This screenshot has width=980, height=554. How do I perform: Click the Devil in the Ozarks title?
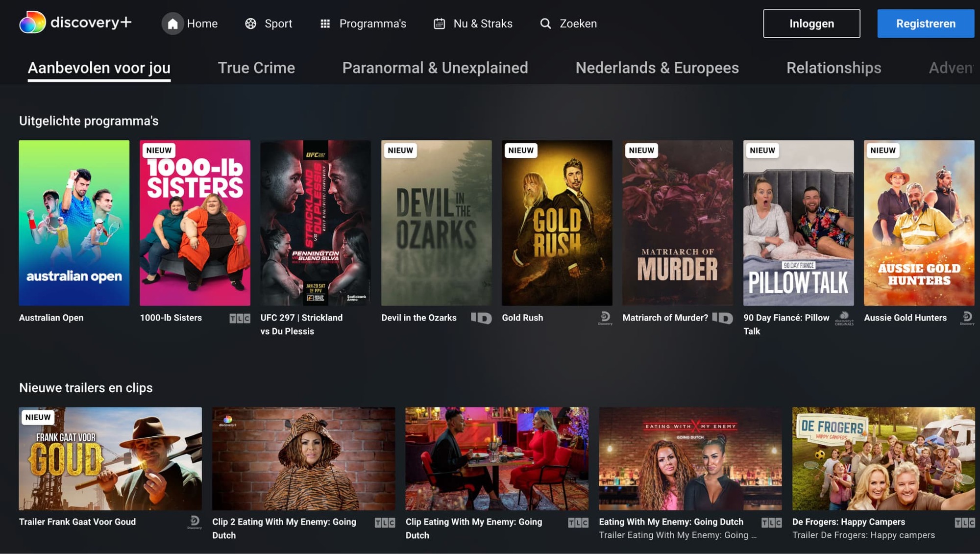click(x=419, y=318)
